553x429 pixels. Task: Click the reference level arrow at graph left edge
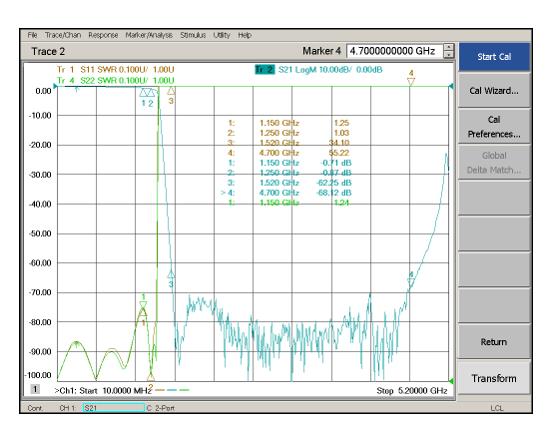coord(55,86)
